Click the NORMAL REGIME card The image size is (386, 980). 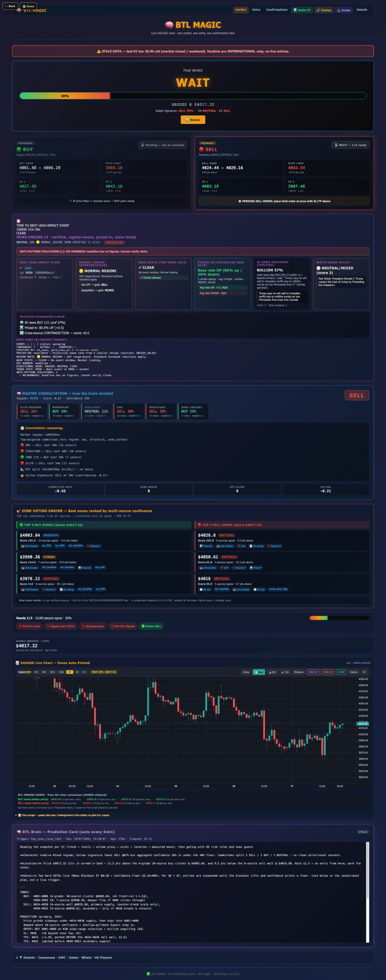click(x=104, y=283)
